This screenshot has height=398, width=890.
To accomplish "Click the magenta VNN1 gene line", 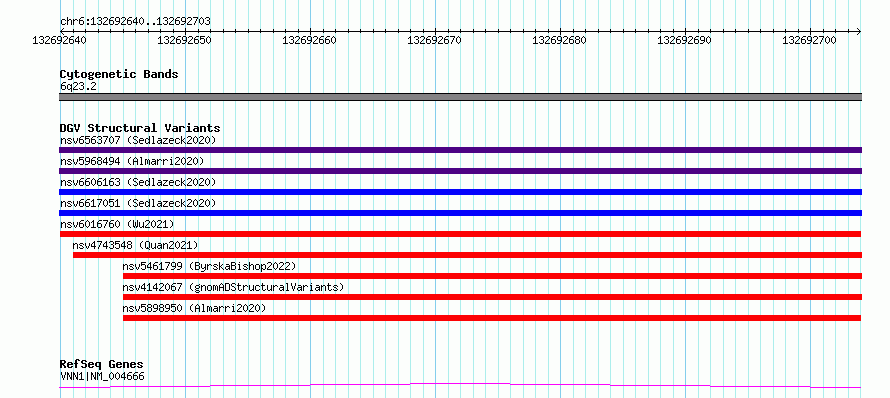I will click(460, 386).
